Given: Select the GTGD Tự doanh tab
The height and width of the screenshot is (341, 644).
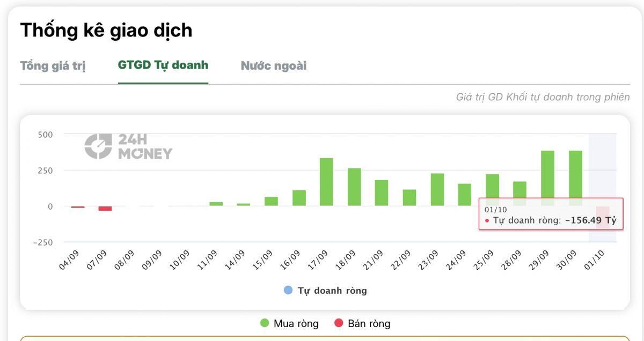Looking at the screenshot, I should [163, 65].
